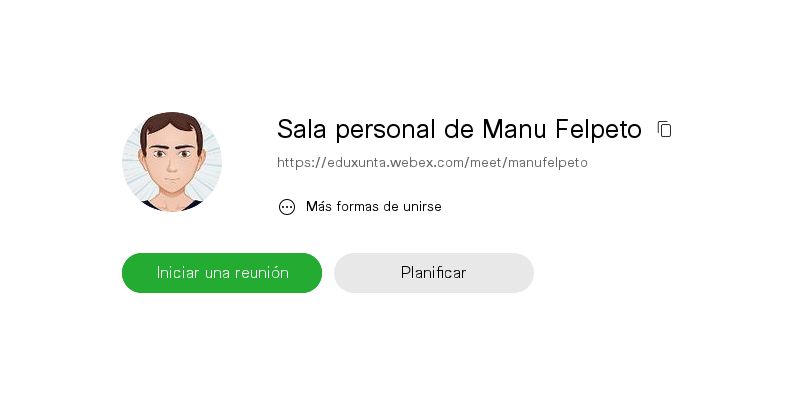Click the gray Planificar pill button
Screen dimensions: 800x400
[434, 273]
